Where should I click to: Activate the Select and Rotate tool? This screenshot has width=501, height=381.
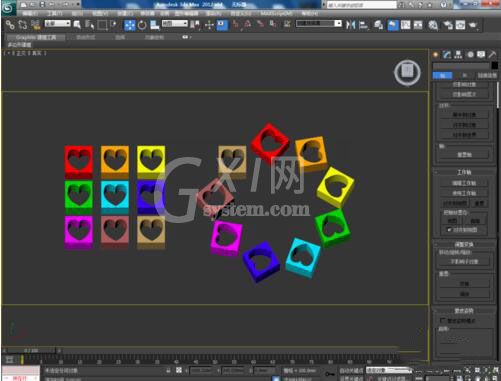click(x=142, y=25)
